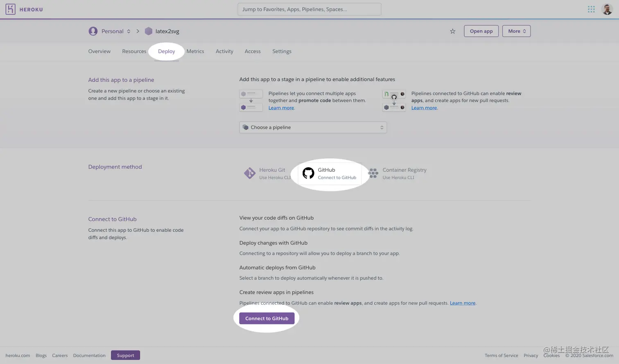This screenshot has height=364, width=619.
Task: Click the latex2svg hexagon app icon
Action: pos(149,31)
